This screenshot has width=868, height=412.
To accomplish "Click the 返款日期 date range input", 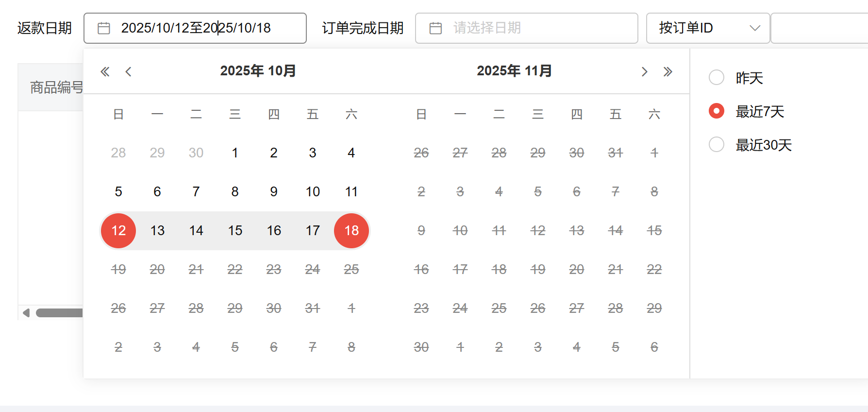I will pyautogui.click(x=195, y=28).
